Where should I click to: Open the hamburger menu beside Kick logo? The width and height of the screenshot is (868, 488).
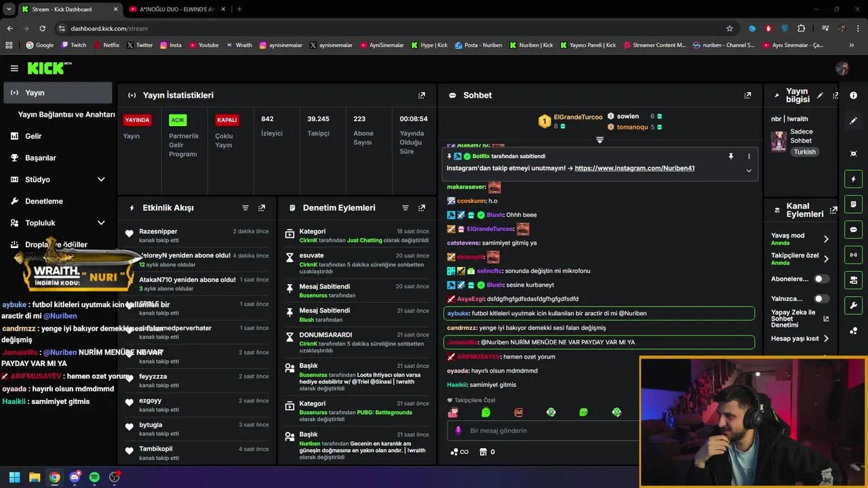pos(14,68)
